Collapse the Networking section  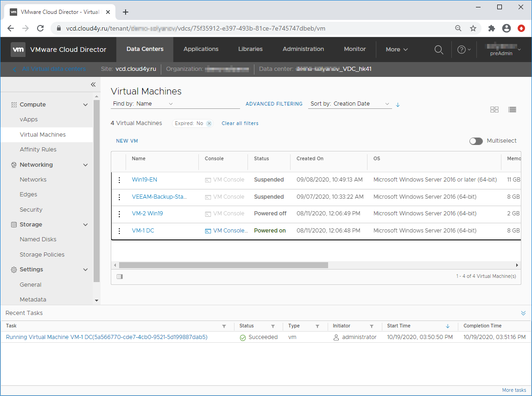(85, 165)
